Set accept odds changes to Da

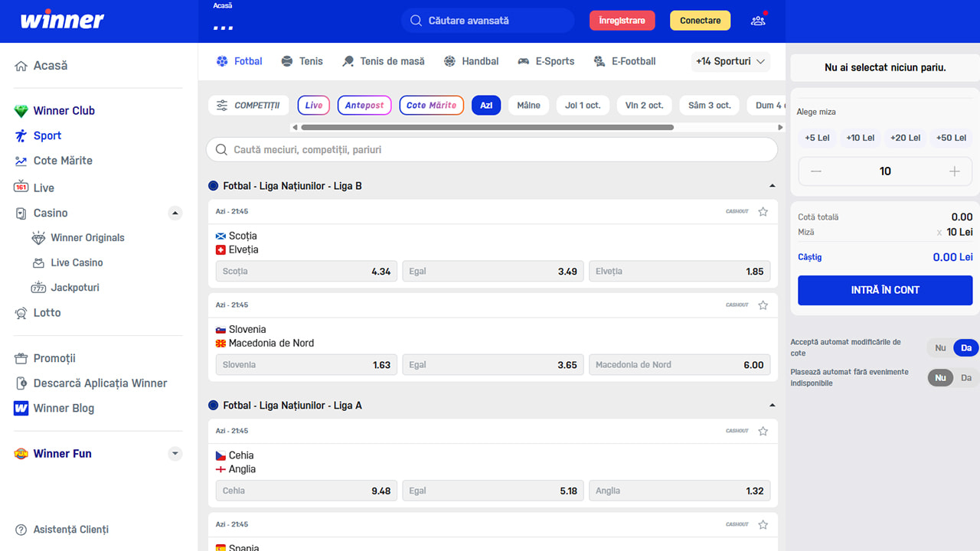(966, 348)
